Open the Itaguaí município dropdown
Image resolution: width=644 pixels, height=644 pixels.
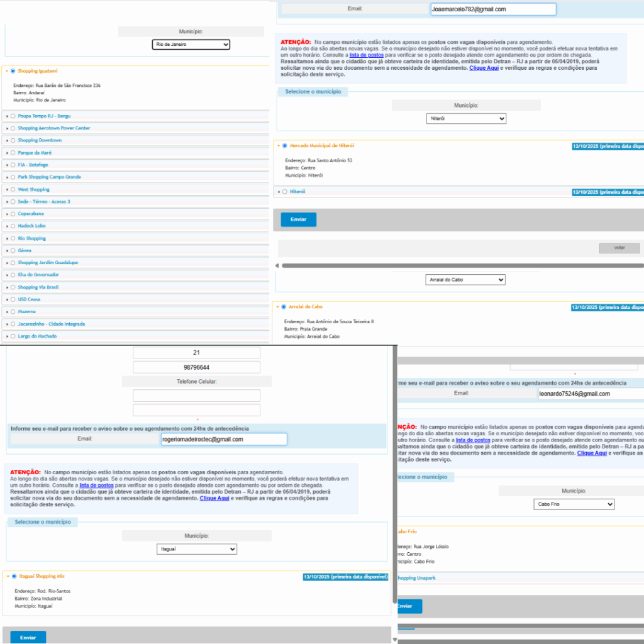pyautogui.click(x=197, y=550)
